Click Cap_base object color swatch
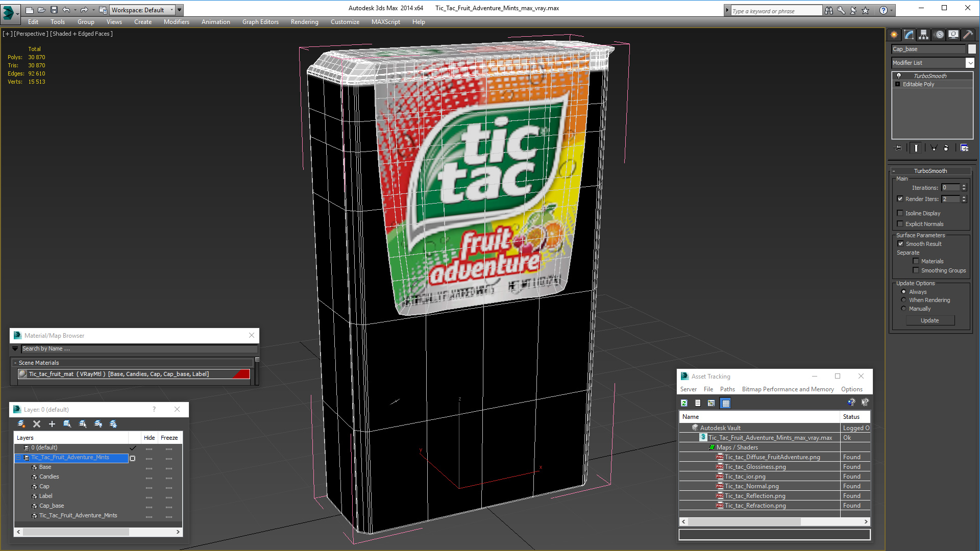This screenshot has width=980, height=551. (x=972, y=49)
